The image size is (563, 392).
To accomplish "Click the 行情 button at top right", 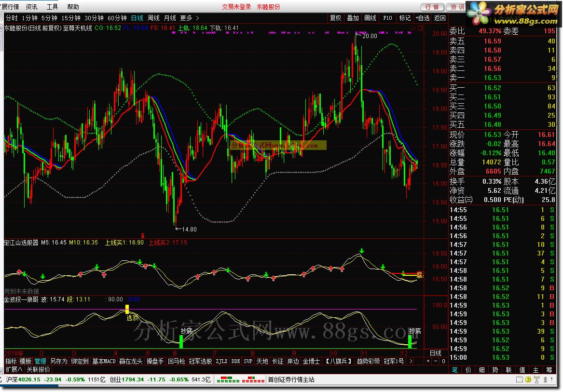I will click(x=432, y=7).
